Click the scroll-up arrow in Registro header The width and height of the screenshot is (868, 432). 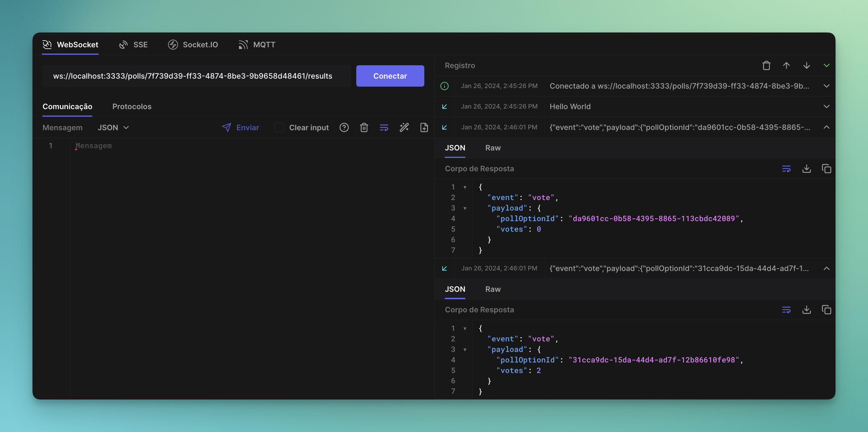(x=786, y=66)
